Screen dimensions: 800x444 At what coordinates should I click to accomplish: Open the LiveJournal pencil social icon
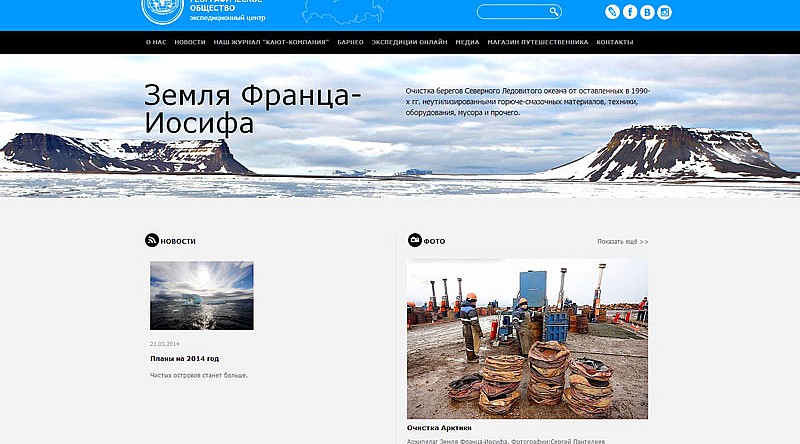[x=612, y=12]
